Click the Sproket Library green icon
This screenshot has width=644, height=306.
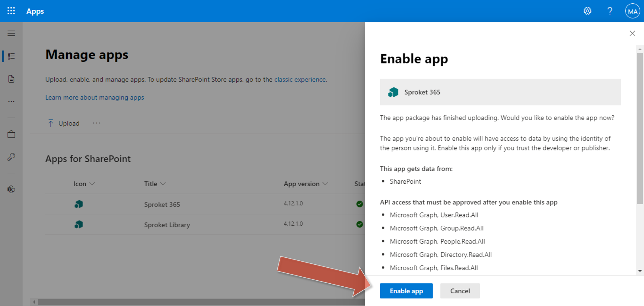78,224
